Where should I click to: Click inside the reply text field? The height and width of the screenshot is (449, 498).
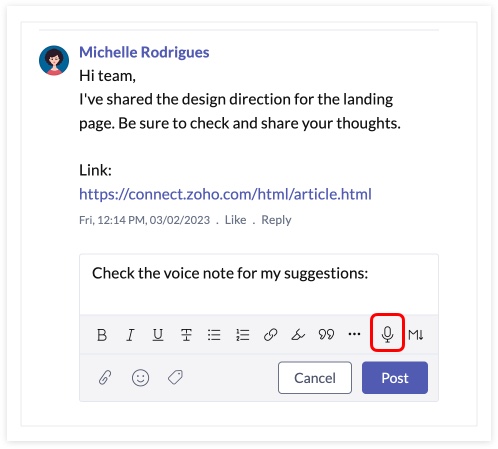click(259, 284)
